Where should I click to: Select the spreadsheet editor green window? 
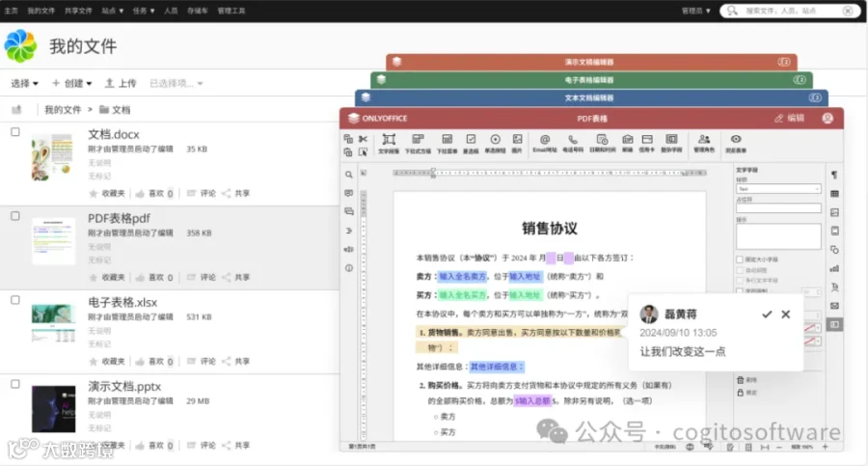[591, 80]
